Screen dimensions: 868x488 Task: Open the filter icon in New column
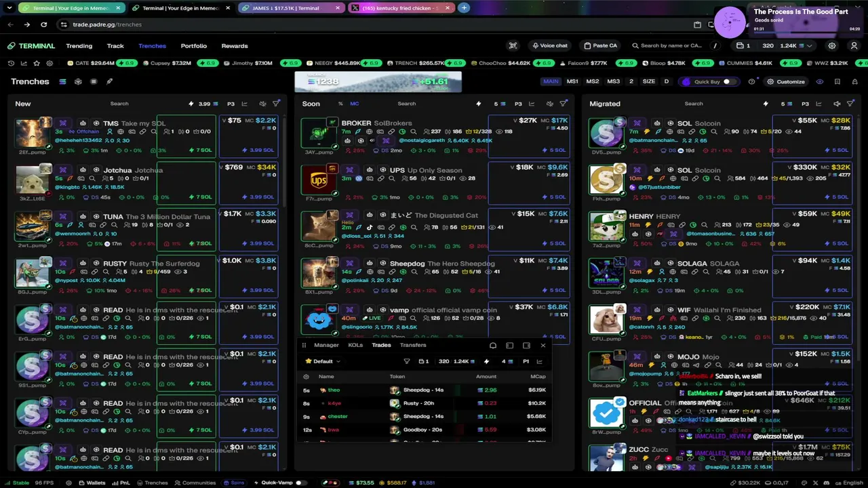point(276,104)
